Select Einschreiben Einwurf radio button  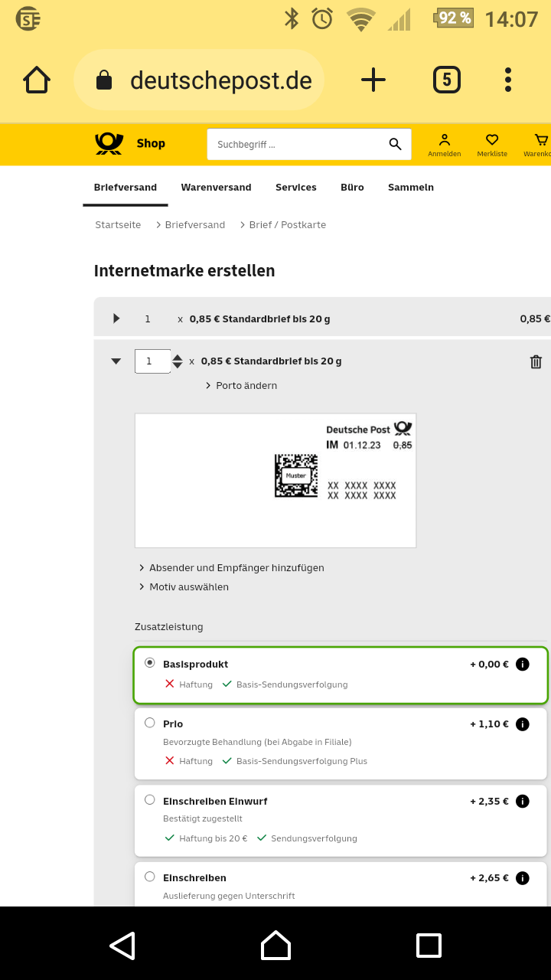pos(149,800)
